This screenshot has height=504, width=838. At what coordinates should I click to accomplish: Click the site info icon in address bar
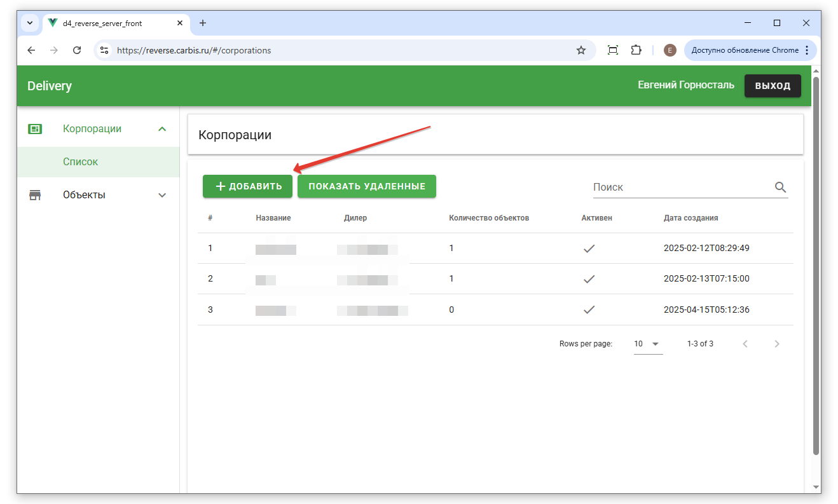click(105, 50)
